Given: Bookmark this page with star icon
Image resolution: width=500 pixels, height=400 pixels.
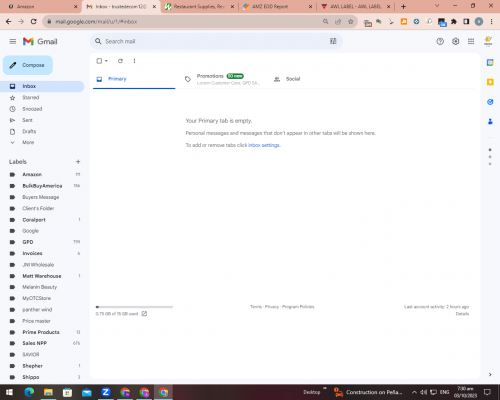Looking at the screenshot, I should click(x=350, y=22).
